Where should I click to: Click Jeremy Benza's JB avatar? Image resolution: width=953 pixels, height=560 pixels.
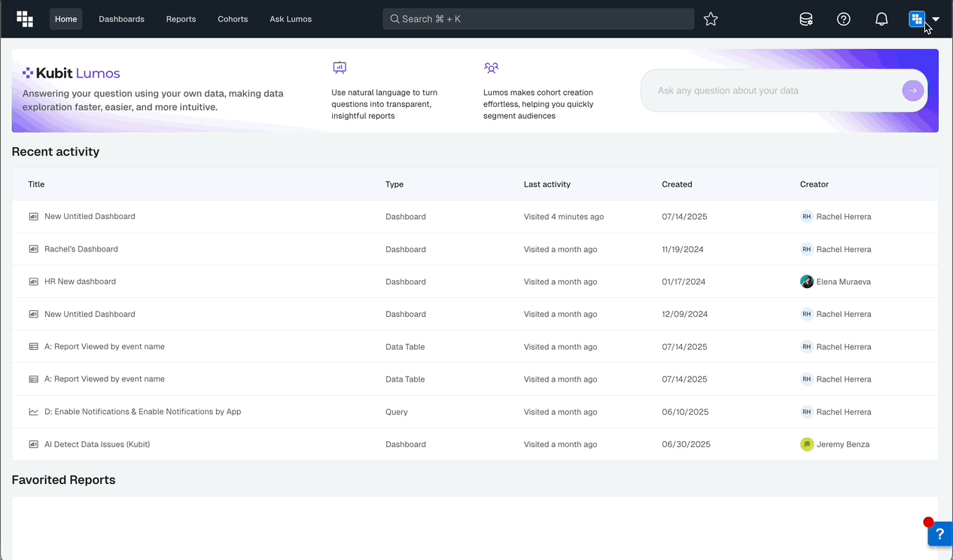[x=807, y=444]
